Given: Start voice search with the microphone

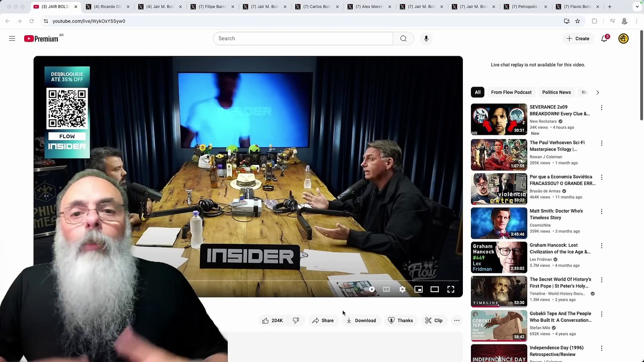Looking at the screenshot, I should pyautogui.click(x=426, y=39).
